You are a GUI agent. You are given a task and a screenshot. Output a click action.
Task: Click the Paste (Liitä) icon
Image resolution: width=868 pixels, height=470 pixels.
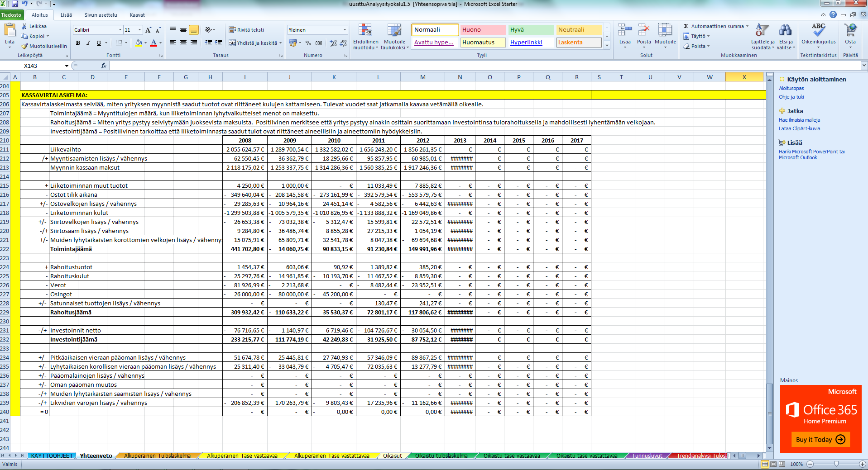(x=10, y=31)
